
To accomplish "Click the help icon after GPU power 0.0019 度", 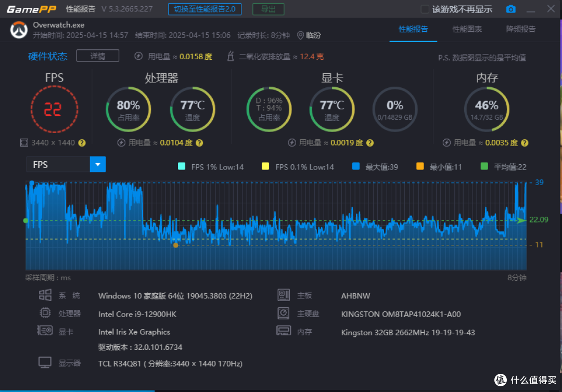I will [370, 143].
